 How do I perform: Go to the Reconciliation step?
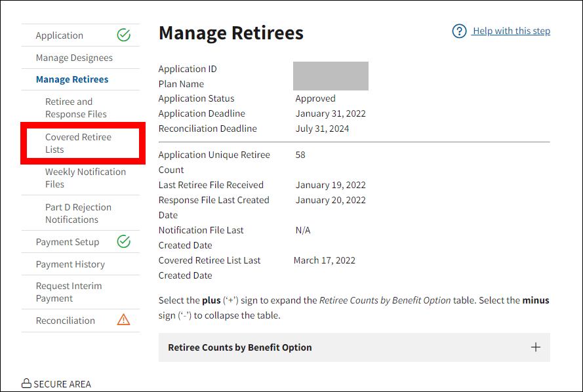(66, 321)
